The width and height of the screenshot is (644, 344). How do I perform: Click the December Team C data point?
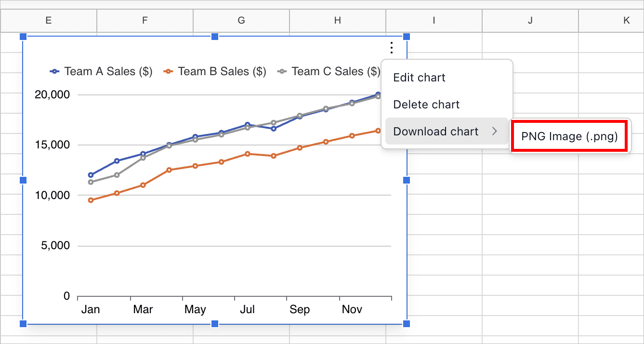click(379, 96)
